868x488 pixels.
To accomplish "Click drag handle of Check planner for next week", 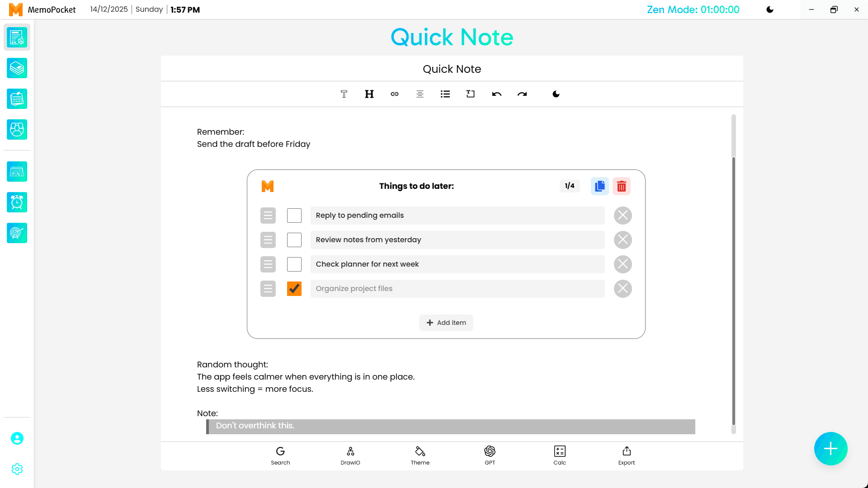I will 268,264.
